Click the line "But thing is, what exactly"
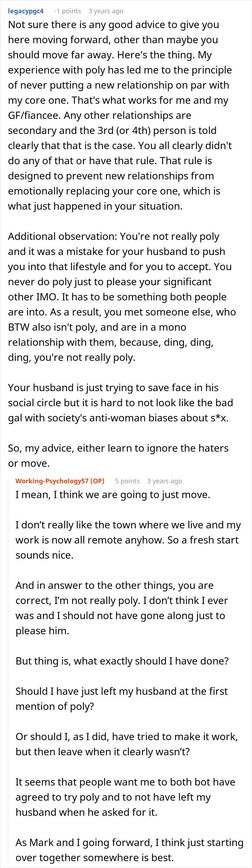The width and height of the screenshot is (252, 868). [x=122, y=661]
